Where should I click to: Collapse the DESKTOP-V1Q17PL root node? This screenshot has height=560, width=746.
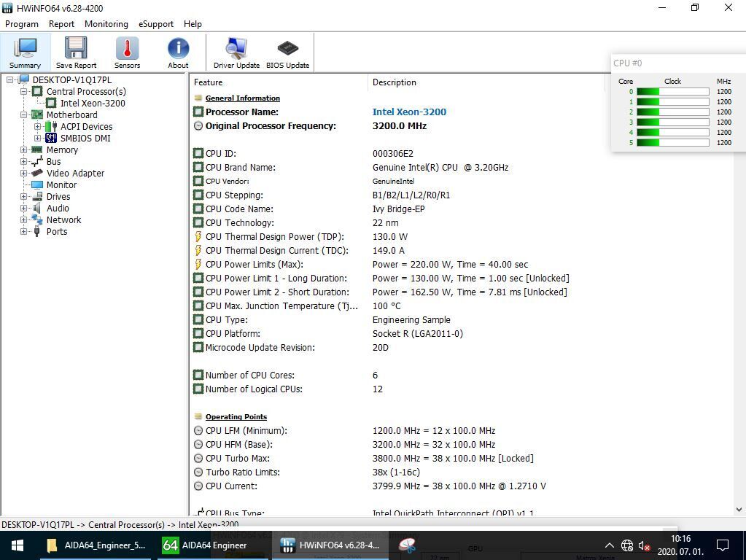coord(9,80)
